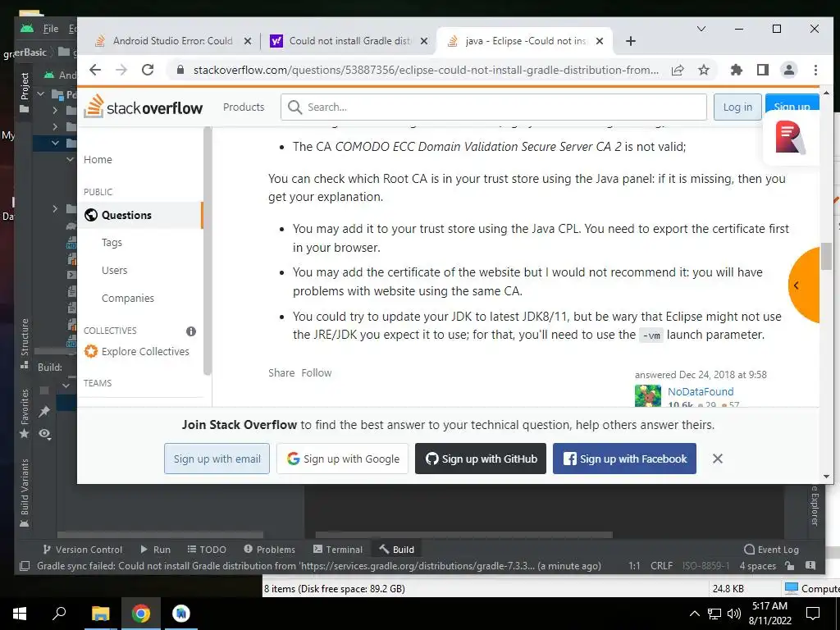Close the Android Studio Error tab
The width and height of the screenshot is (840, 630).
pyautogui.click(x=248, y=41)
